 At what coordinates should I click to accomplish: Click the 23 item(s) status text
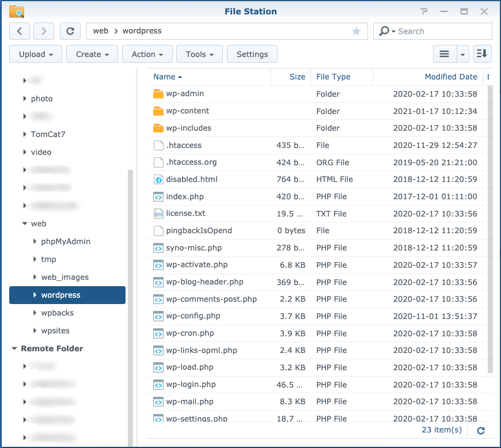(442, 430)
